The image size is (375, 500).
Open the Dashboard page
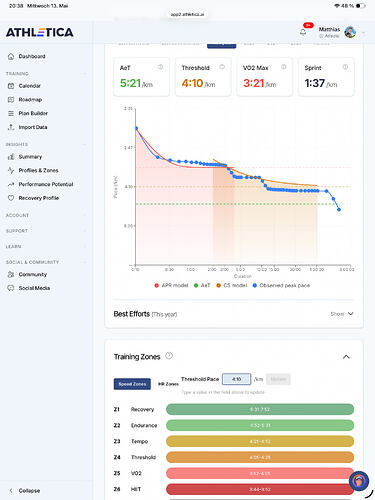(32, 56)
